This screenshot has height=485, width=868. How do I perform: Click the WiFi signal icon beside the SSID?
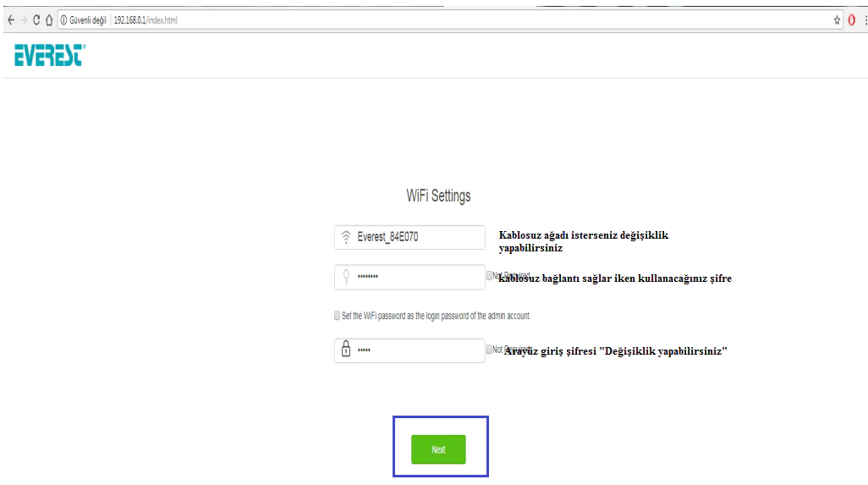pyautogui.click(x=345, y=237)
